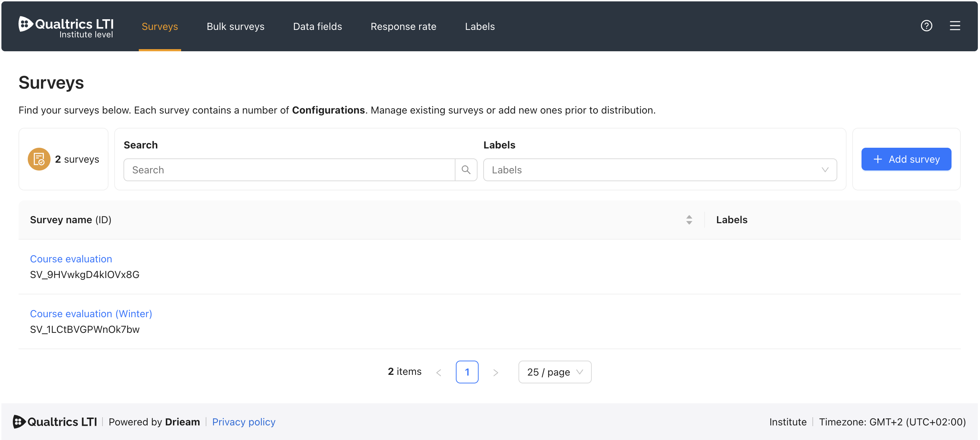The image size is (980, 440).
Task: Select page 1 in pagination
Action: click(467, 372)
